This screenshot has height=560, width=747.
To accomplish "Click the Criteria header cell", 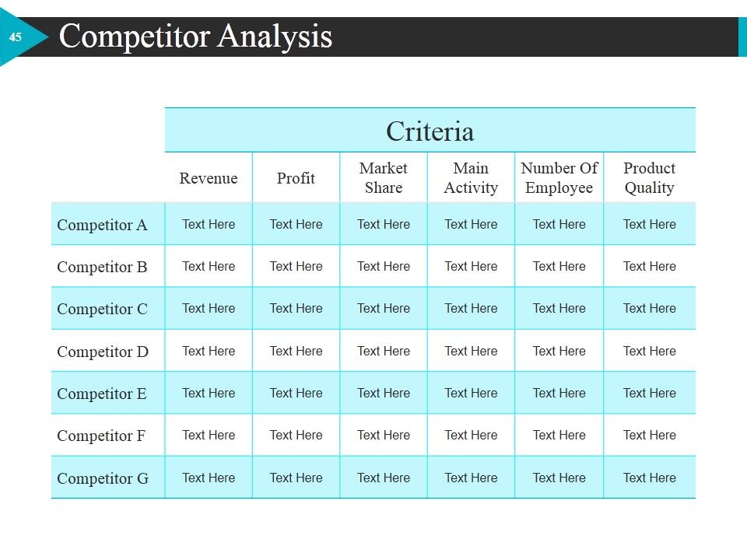I will pyautogui.click(x=430, y=131).
